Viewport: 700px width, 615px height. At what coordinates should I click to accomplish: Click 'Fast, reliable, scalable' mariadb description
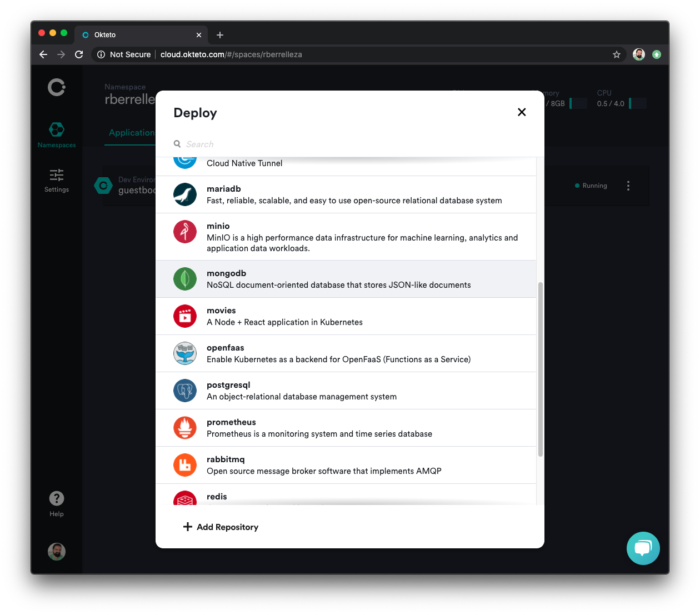coord(354,201)
